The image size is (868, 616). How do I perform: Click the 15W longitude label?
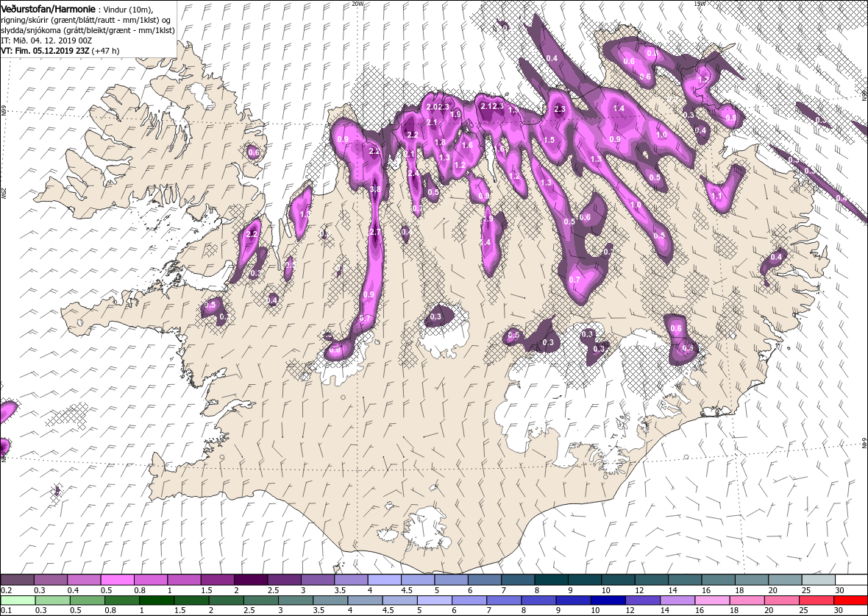699,4
